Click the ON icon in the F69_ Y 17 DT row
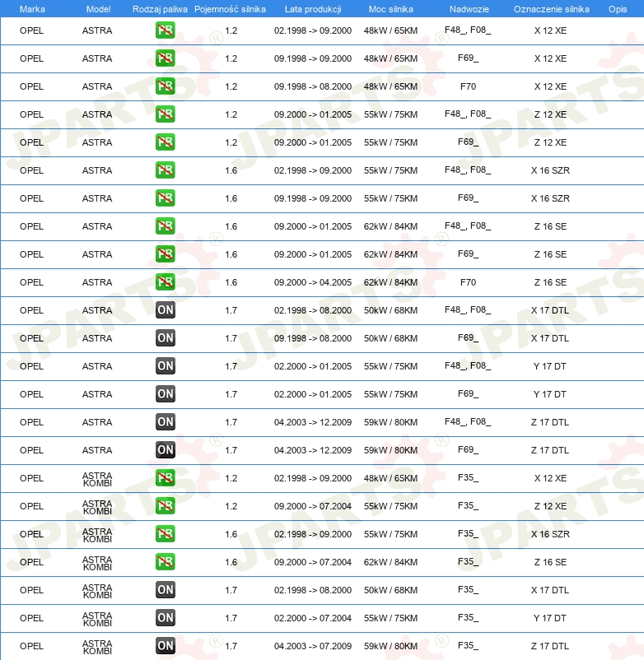 [166, 394]
